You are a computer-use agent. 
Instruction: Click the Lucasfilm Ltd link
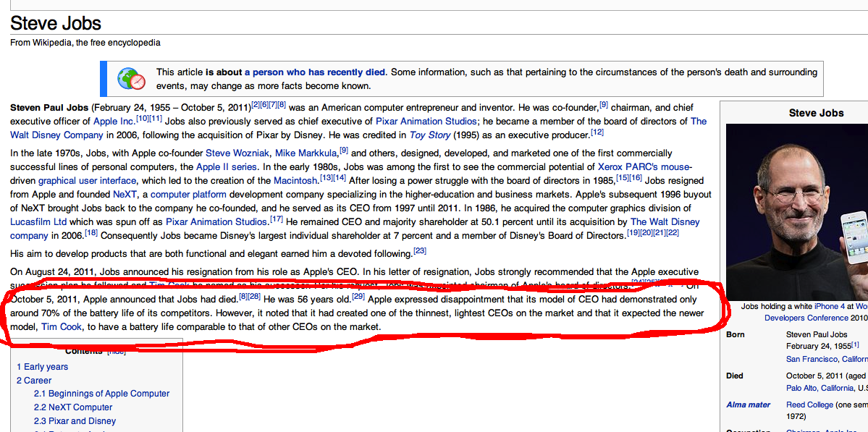38,222
